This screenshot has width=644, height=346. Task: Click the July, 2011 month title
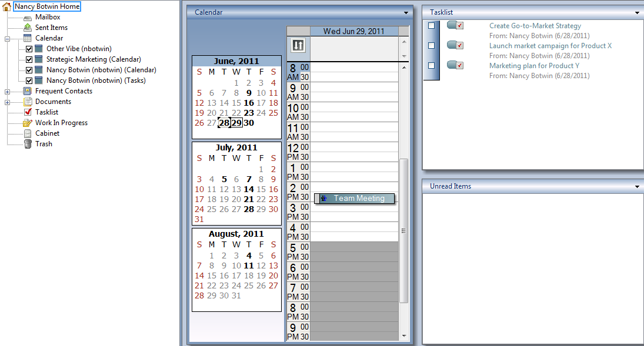coord(236,147)
